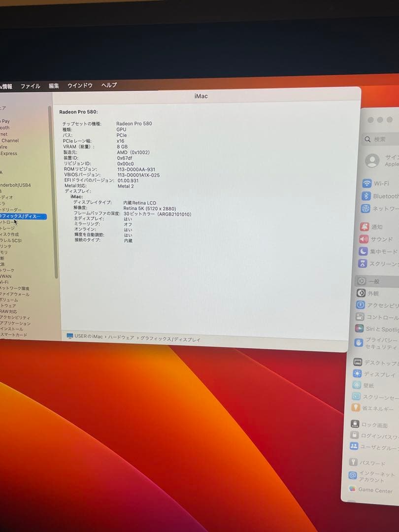
Task: Open ロック画面 lock screen icon
Action: [355, 424]
